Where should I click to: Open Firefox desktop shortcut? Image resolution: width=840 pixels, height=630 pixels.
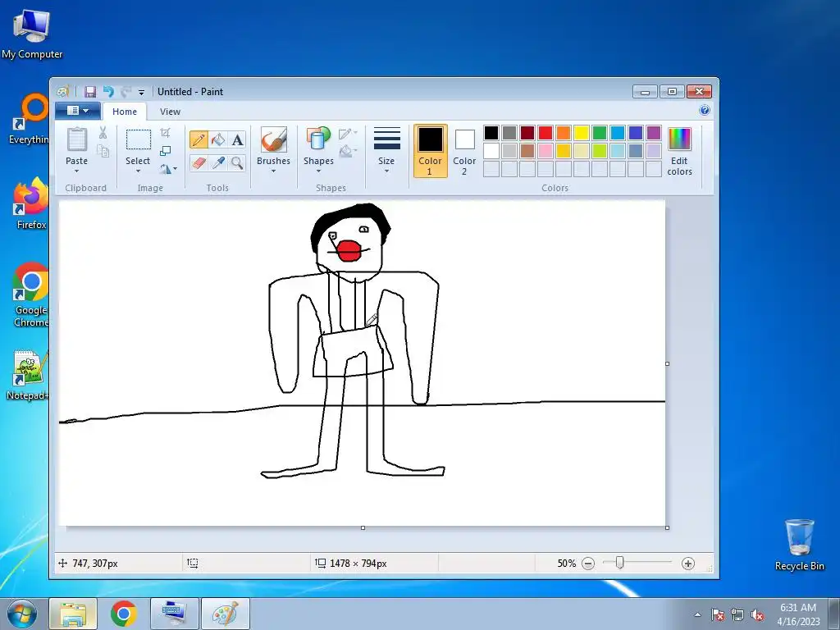pyautogui.click(x=30, y=203)
